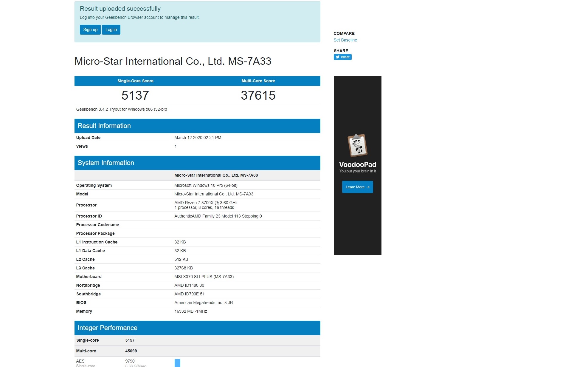
Task: Click the AES benchmark score bar
Action: coord(177,363)
